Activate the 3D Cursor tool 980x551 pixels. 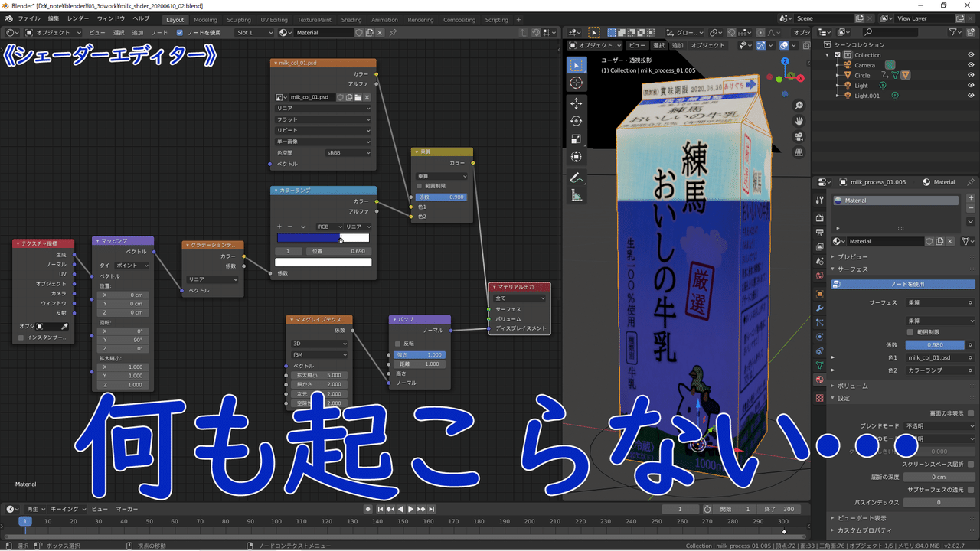point(577,83)
